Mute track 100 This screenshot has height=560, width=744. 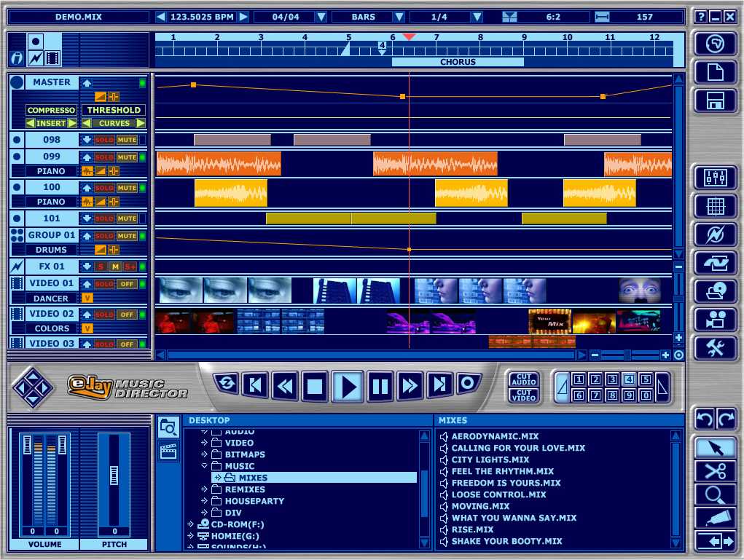(127, 188)
